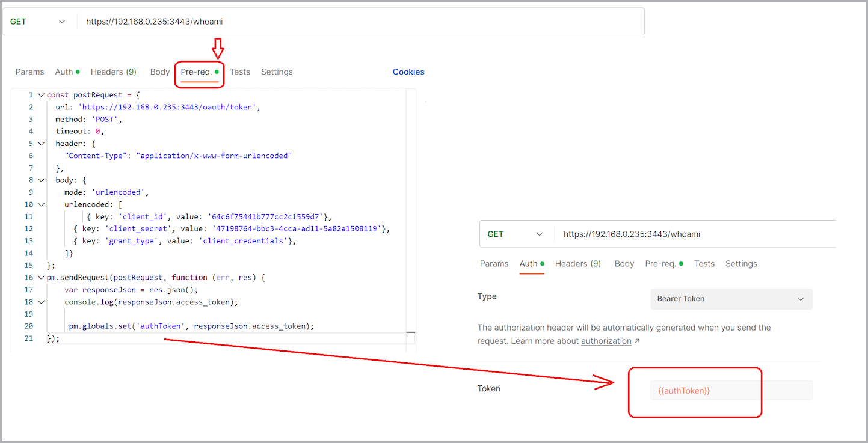Click the URL field above the script editor
Screen dimensions: 868x443
click(361, 22)
